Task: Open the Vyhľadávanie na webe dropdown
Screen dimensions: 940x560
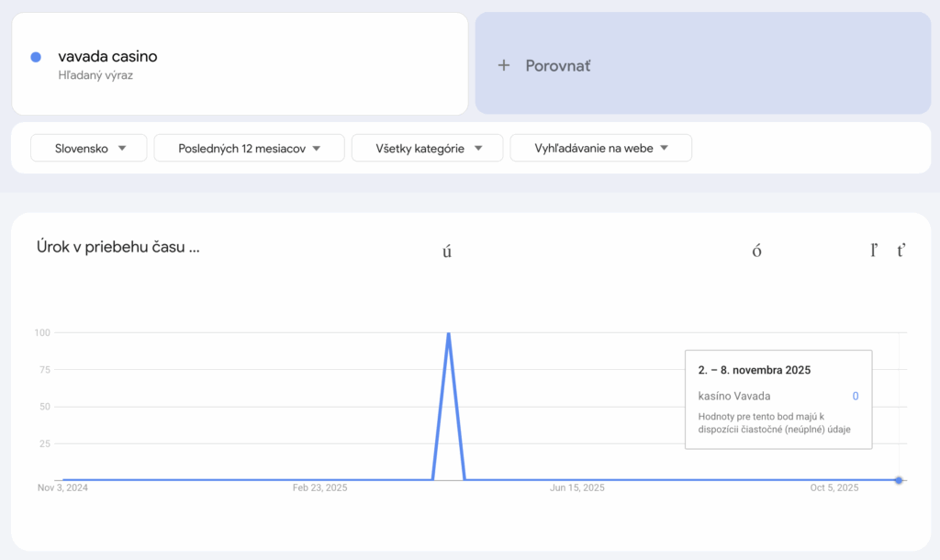Action: tap(600, 148)
